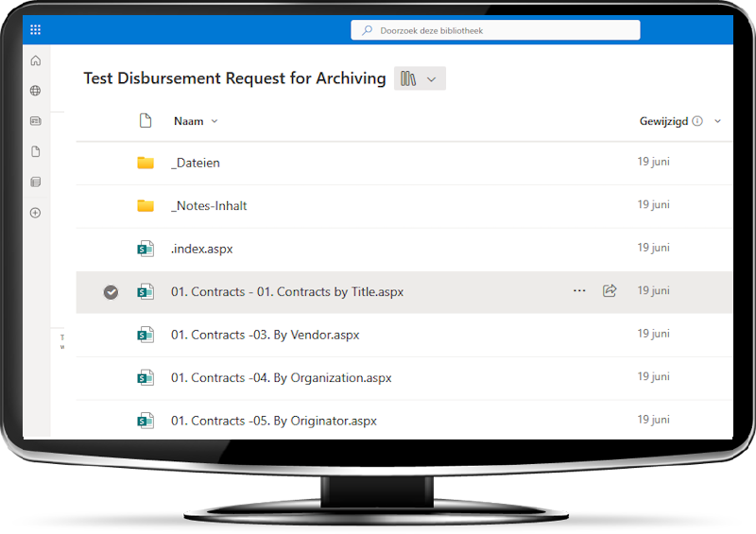Open more actions ellipsis for selected file
This screenshot has height=534, width=756.
[579, 291]
